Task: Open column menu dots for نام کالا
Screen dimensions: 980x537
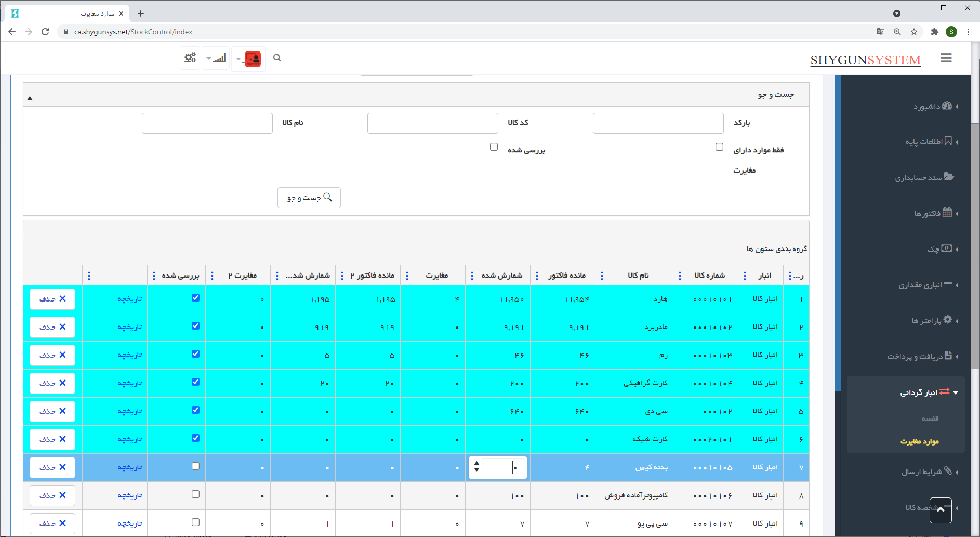Action: coord(602,276)
